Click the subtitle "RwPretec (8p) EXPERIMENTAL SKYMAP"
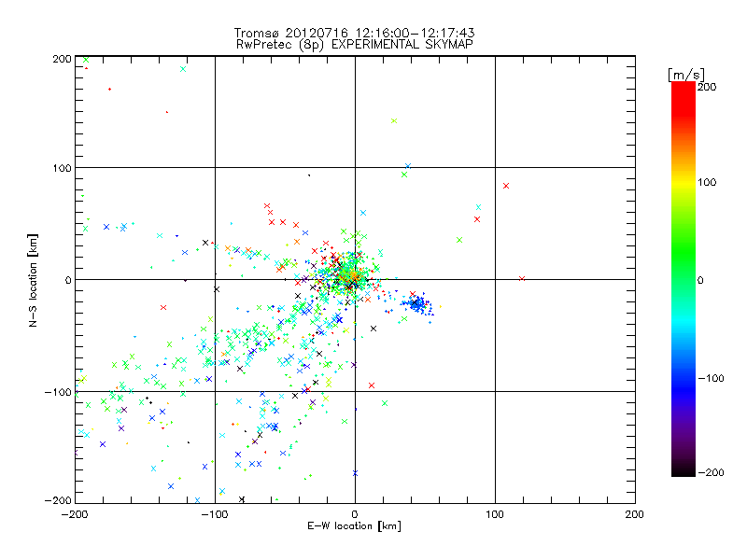This screenshot has width=747, height=560. click(x=354, y=44)
